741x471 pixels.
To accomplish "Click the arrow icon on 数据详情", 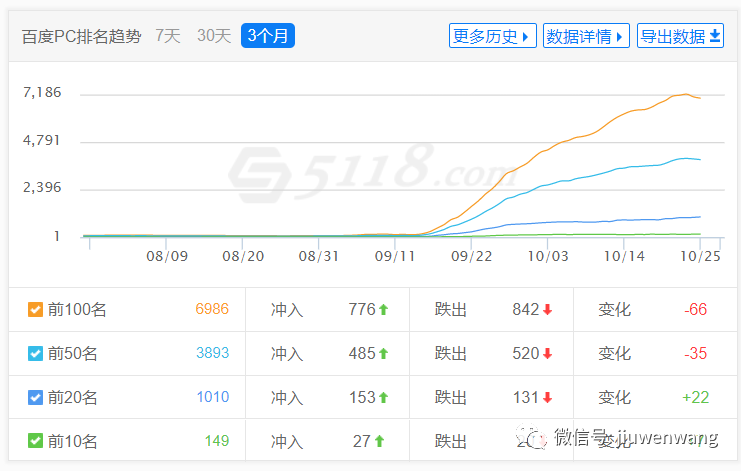I will [x=619, y=37].
